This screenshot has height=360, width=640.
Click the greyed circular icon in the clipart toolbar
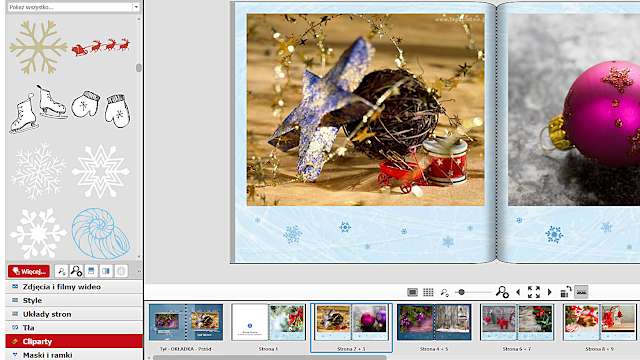click(121, 271)
